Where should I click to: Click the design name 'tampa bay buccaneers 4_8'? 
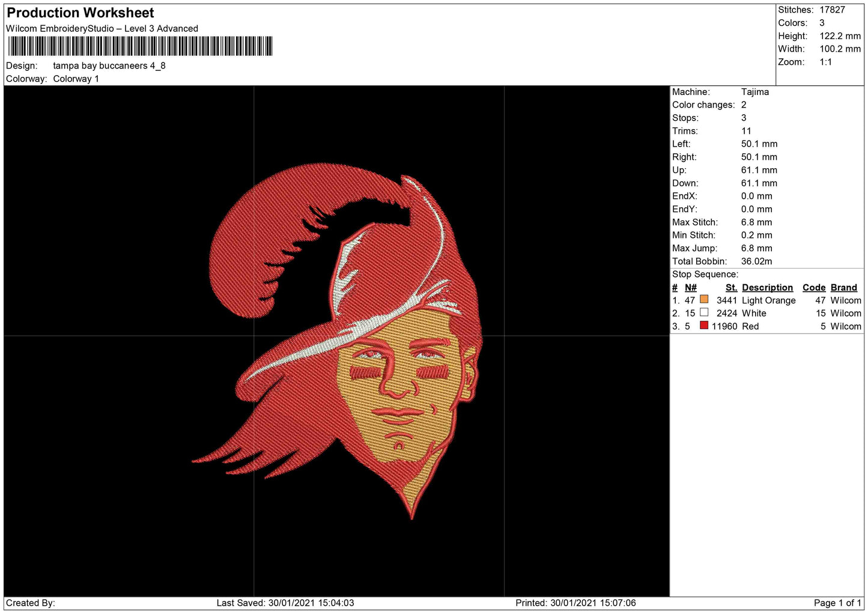click(x=109, y=65)
